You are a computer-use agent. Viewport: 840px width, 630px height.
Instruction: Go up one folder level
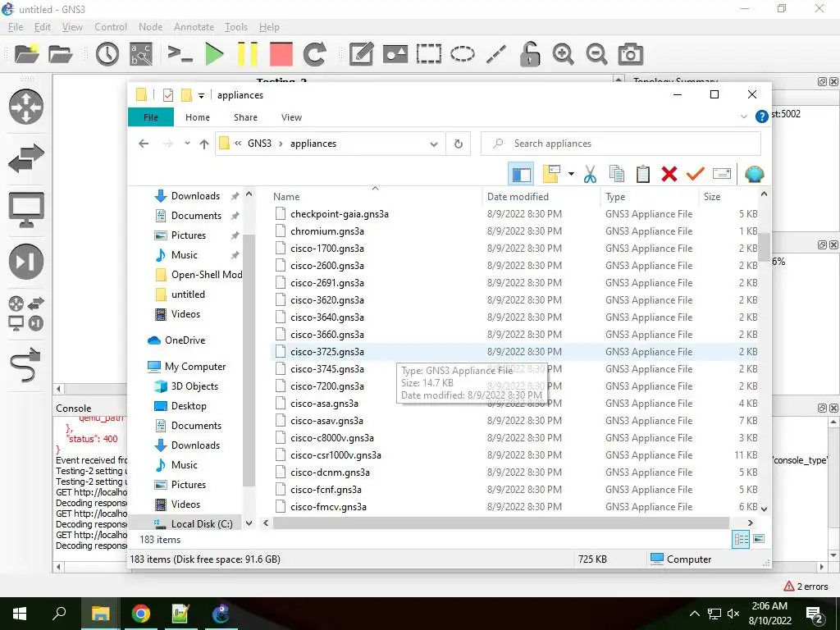(x=204, y=144)
